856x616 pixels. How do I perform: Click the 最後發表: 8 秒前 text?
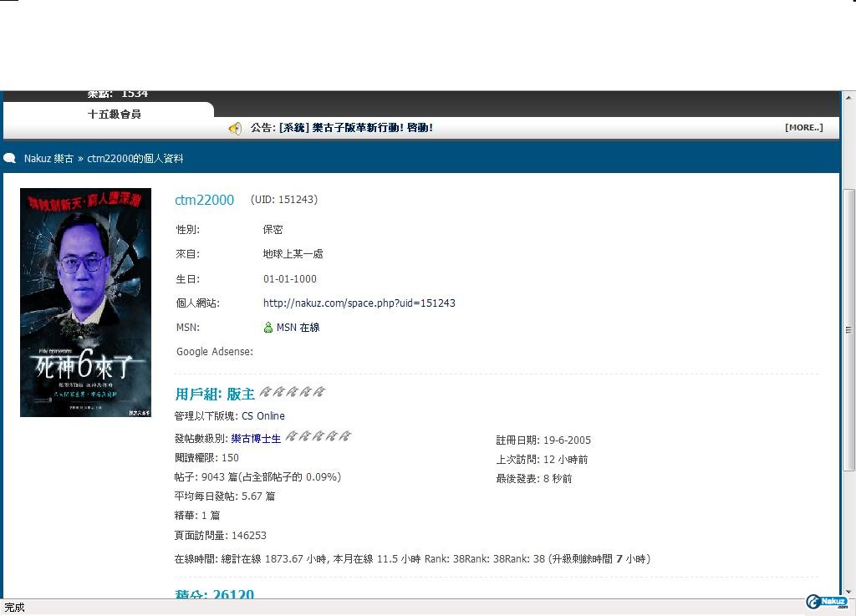[534, 479]
